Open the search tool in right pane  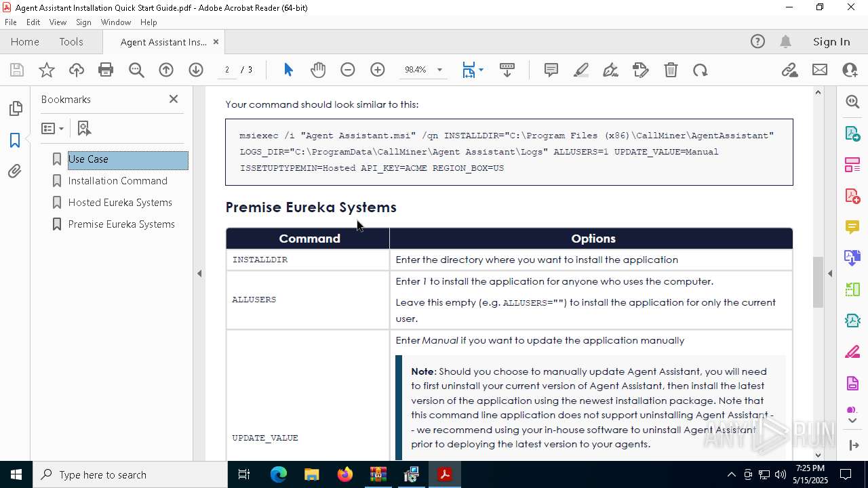click(x=852, y=102)
